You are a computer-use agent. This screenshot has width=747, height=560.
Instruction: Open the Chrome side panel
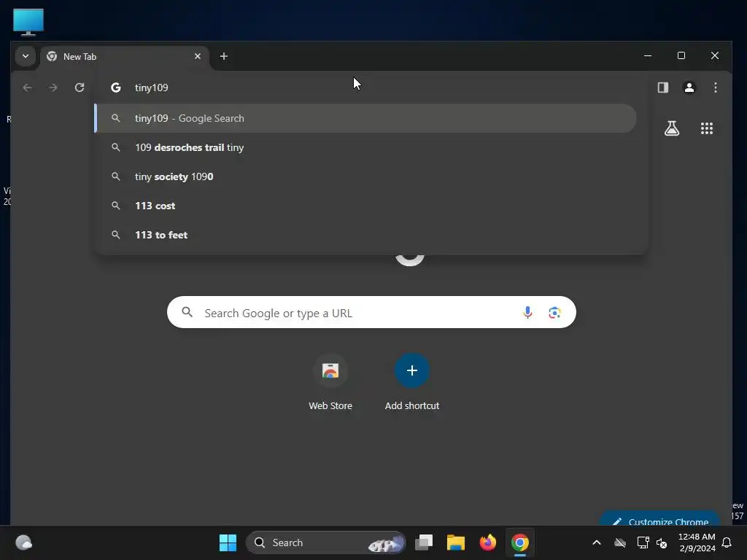coord(662,87)
